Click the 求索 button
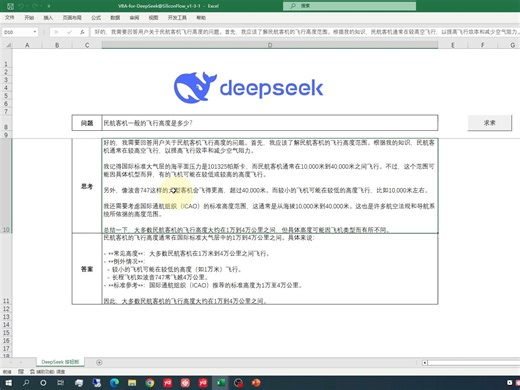 [x=489, y=123]
